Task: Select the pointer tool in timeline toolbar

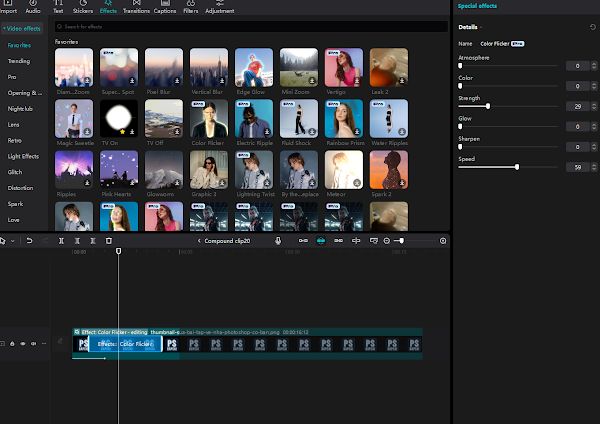Action: pos(3,241)
